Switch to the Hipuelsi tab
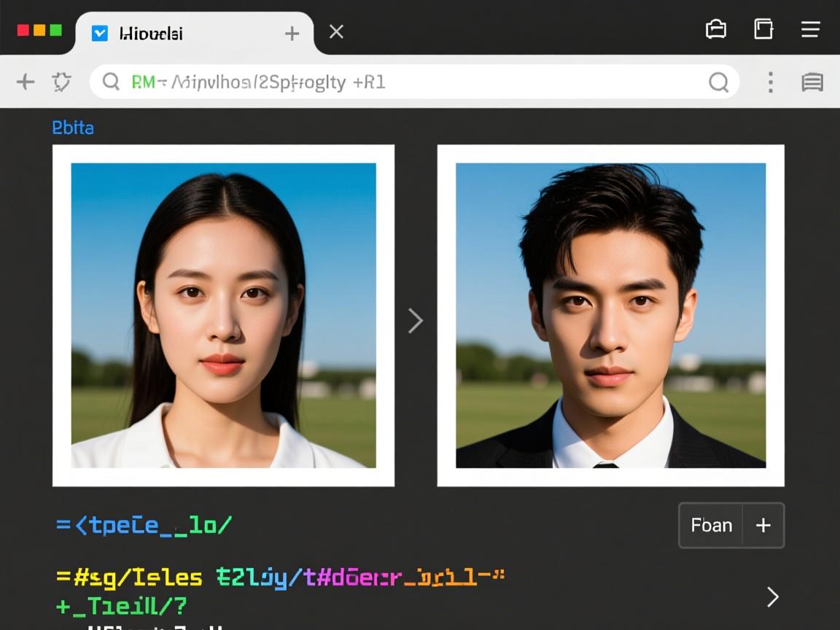Viewport: 840px width, 630px height. pos(149,34)
